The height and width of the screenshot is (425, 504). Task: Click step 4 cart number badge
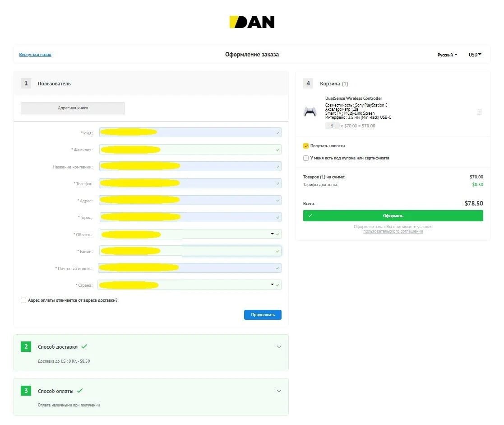pyautogui.click(x=308, y=83)
